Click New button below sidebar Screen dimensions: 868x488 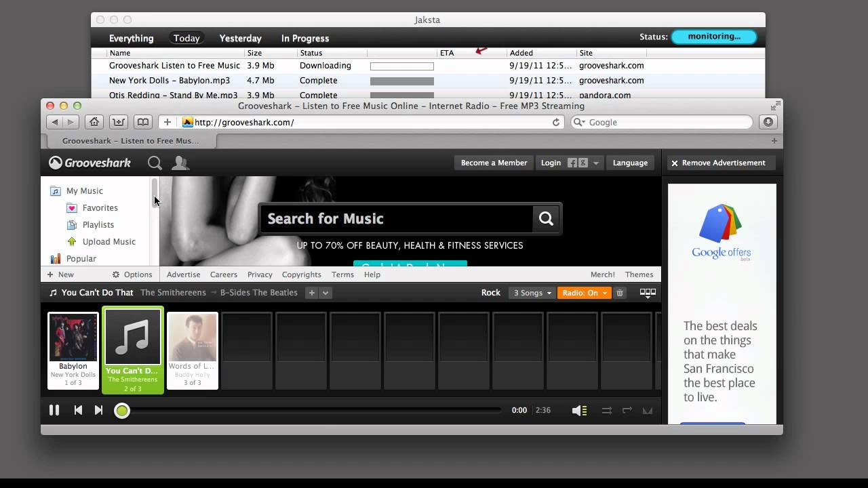click(x=60, y=274)
